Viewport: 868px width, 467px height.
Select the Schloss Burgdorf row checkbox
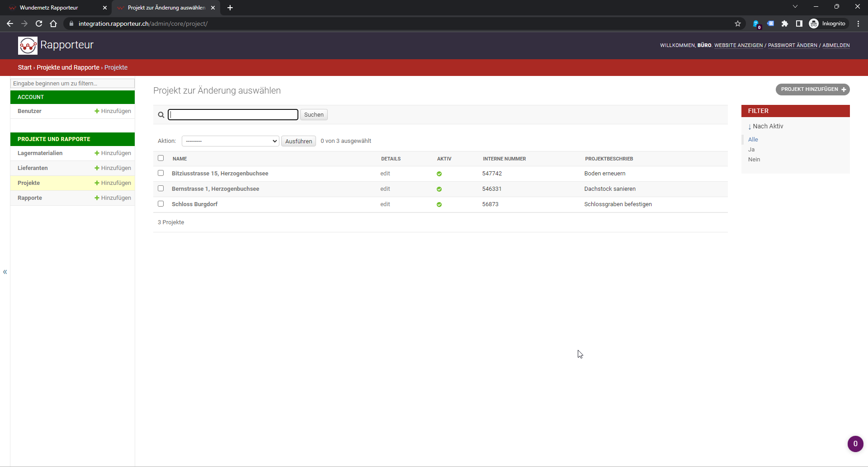(x=160, y=204)
